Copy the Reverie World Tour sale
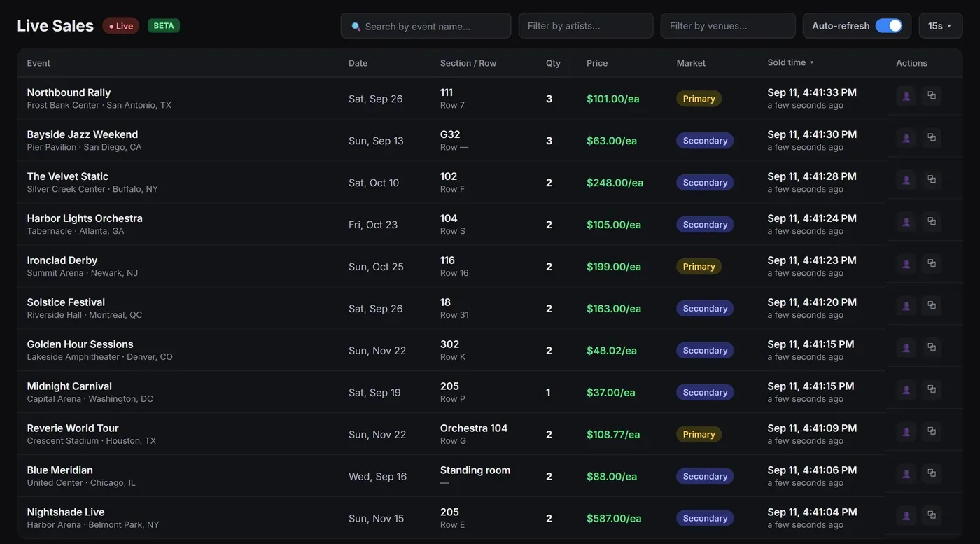 [932, 431]
